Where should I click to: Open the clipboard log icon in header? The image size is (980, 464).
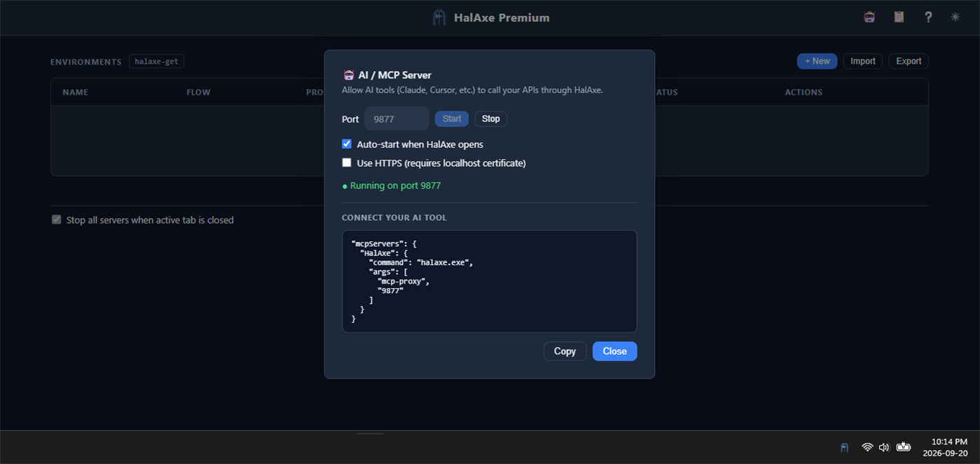click(x=899, y=17)
